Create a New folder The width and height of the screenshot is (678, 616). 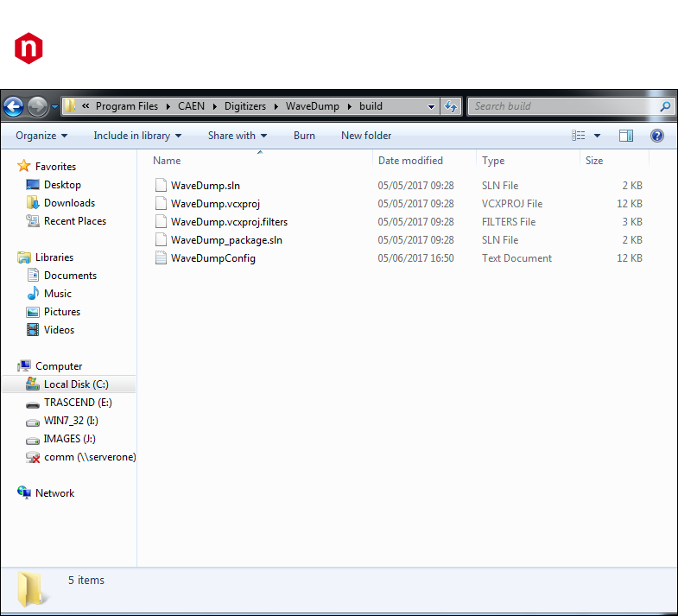[x=366, y=136]
